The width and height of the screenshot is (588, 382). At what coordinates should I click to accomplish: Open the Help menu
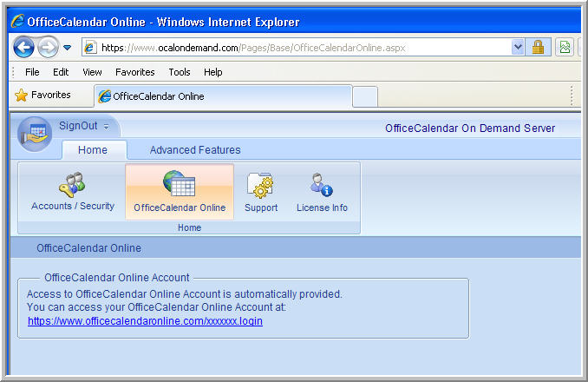(x=213, y=72)
